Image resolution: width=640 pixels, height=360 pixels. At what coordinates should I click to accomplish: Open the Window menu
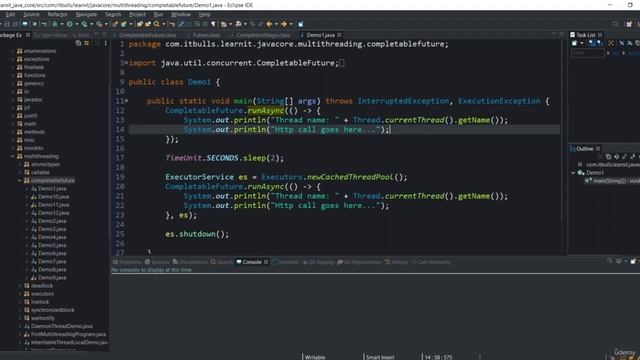click(180, 14)
